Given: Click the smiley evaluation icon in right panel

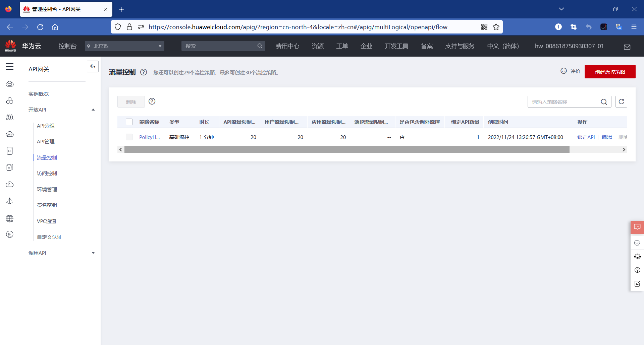Looking at the screenshot, I should tap(637, 243).
